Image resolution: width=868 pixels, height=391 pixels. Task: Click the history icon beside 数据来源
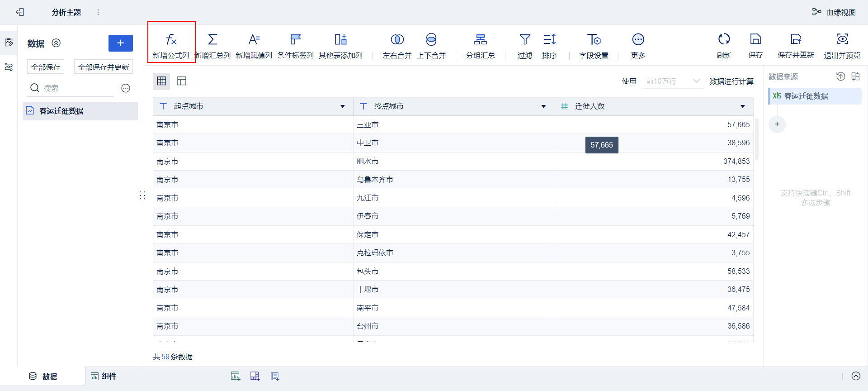pos(840,76)
